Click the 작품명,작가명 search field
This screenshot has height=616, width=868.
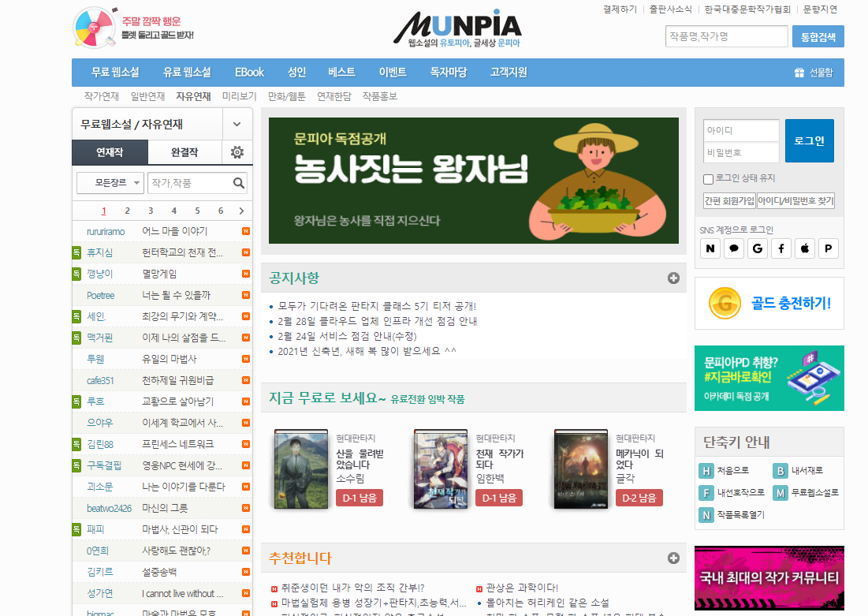coord(726,36)
